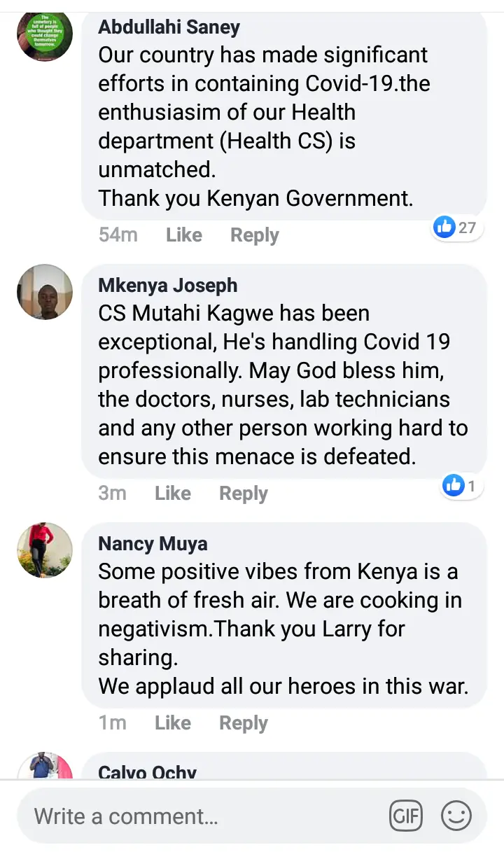Open the emoji smiley icon
Image resolution: width=504 pixels, height=852 pixels.
pyautogui.click(x=456, y=816)
